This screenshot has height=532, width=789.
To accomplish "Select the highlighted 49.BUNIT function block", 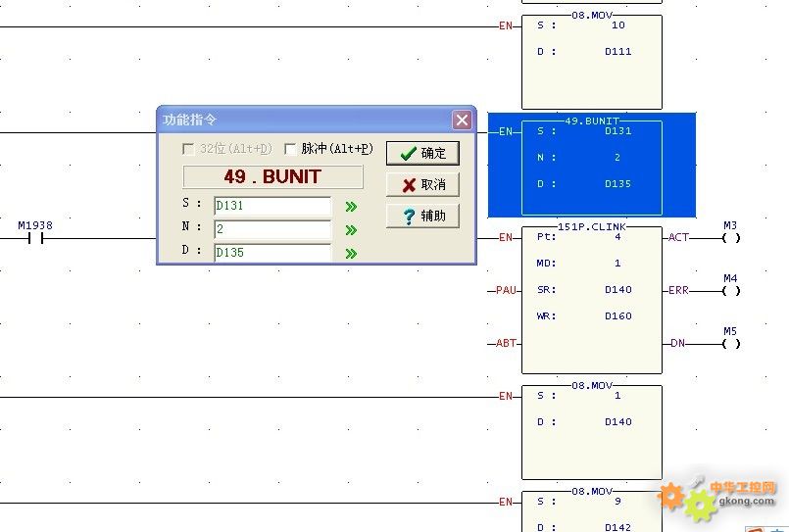I will [592, 165].
